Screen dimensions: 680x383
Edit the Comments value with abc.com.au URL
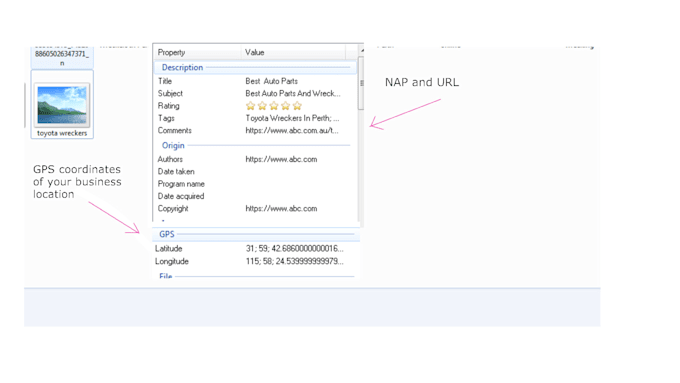click(292, 131)
